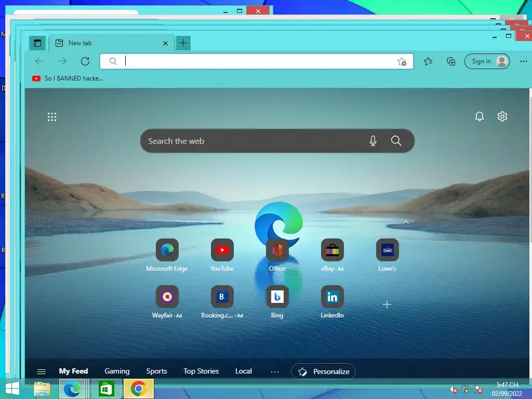532x399 pixels.
Task: Open Edge Settings and more ellipsis menu
Action: point(524,61)
